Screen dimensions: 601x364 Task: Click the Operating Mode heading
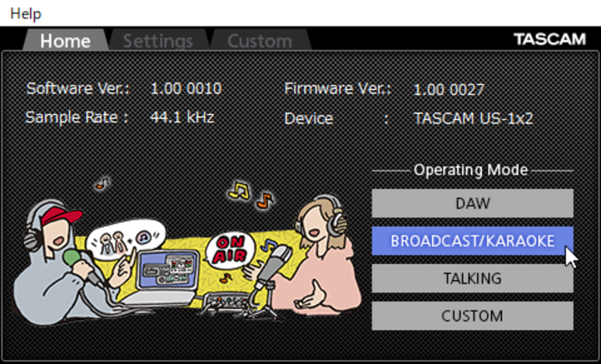[471, 170]
